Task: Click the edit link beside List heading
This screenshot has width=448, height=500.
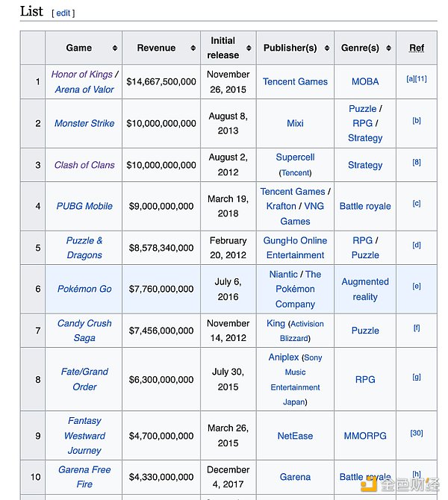Action: coord(63,13)
